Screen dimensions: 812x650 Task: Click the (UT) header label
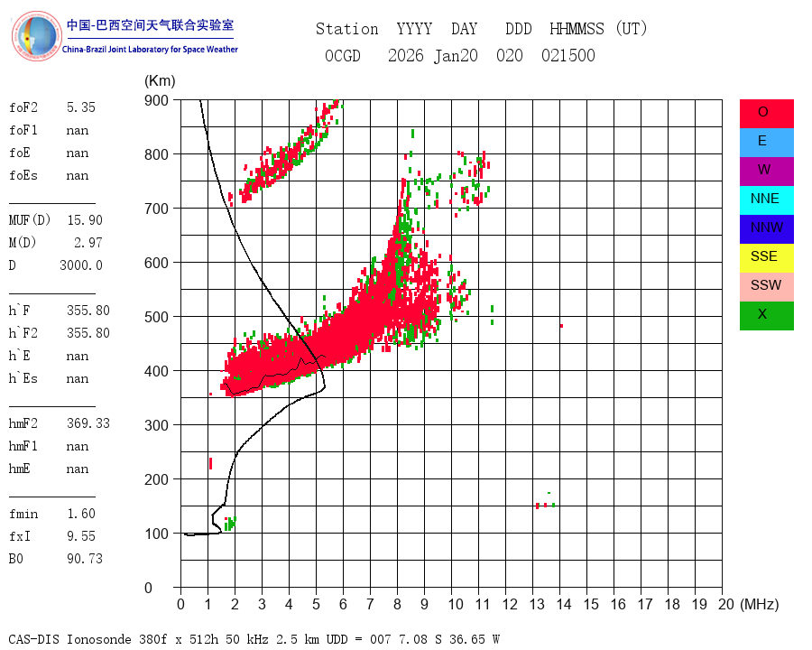632,29
